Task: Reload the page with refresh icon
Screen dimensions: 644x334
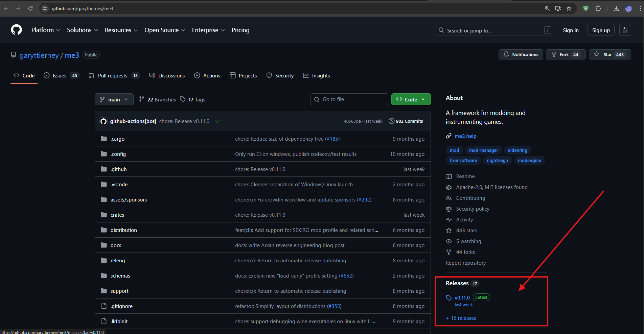Action: (x=30, y=8)
